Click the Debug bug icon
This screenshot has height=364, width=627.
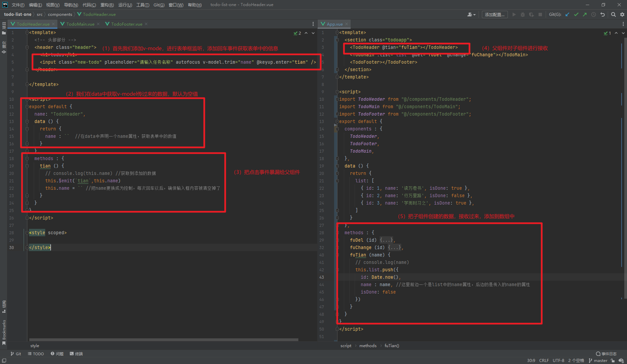(523, 14)
